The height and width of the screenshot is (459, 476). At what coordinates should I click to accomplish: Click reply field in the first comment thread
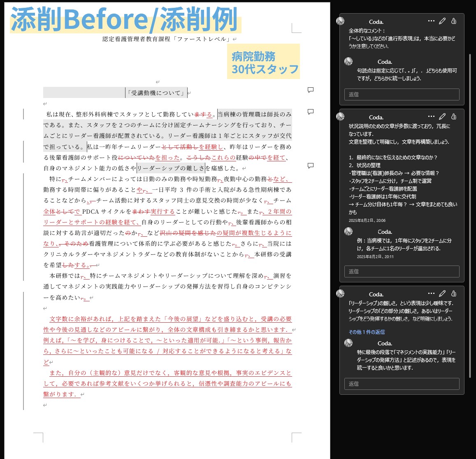[402, 94]
